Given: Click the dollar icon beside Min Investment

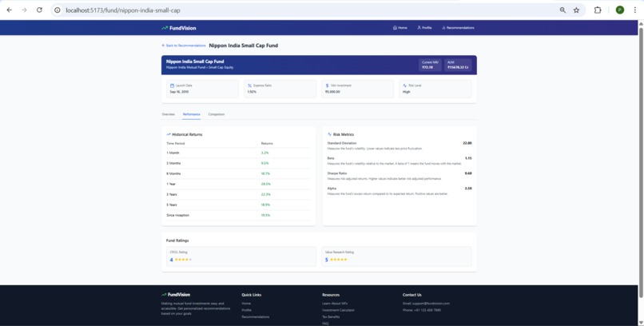Looking at the screenshot, I should pos(327,85).
